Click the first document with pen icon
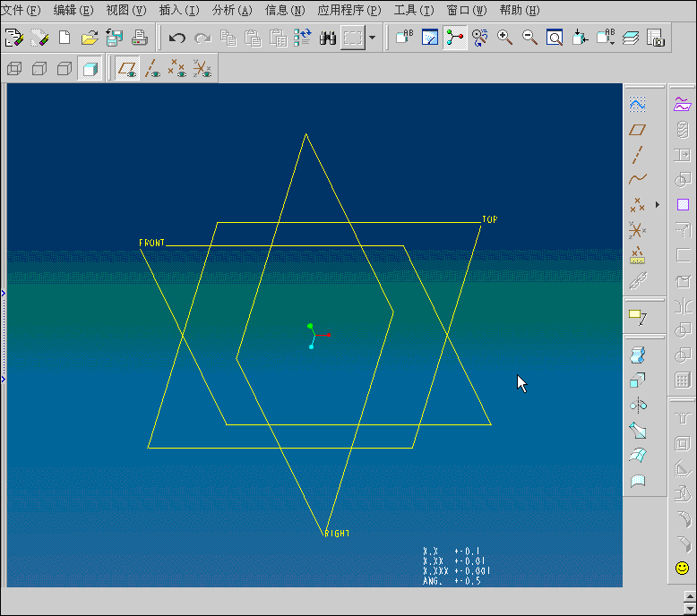Screen dimensions: 697x616 14,38
